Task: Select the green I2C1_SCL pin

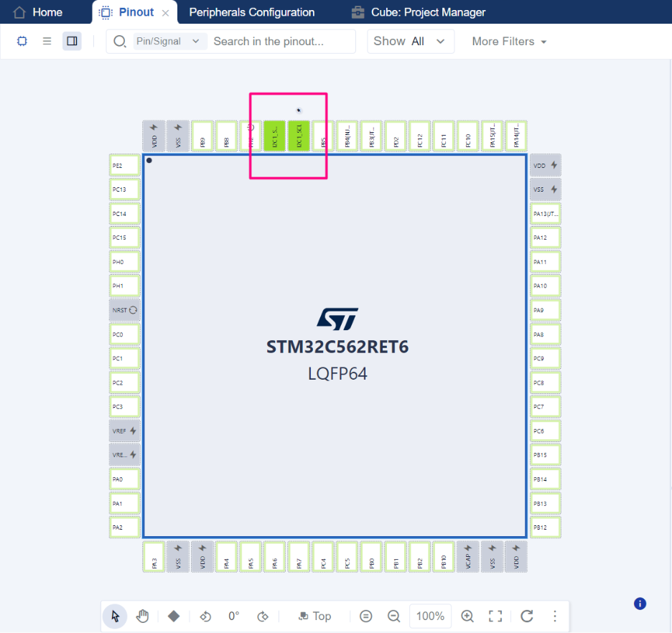Action: pos(299,136)
